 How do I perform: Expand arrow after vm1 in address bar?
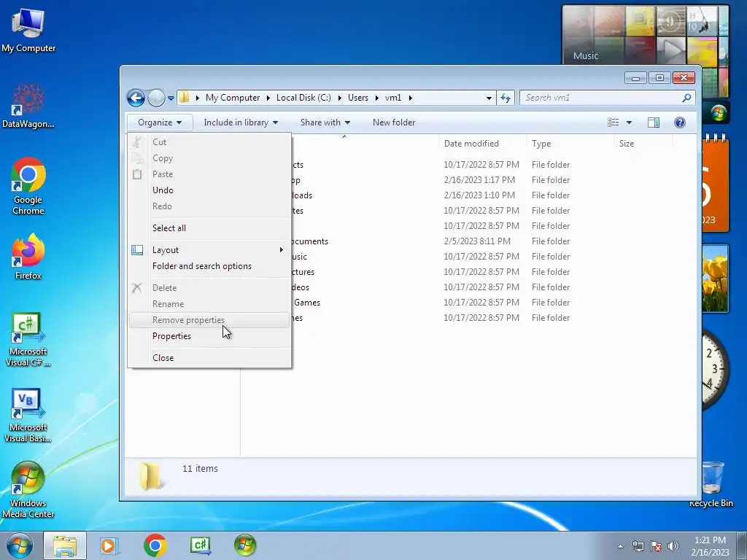[x=410, y=98]
